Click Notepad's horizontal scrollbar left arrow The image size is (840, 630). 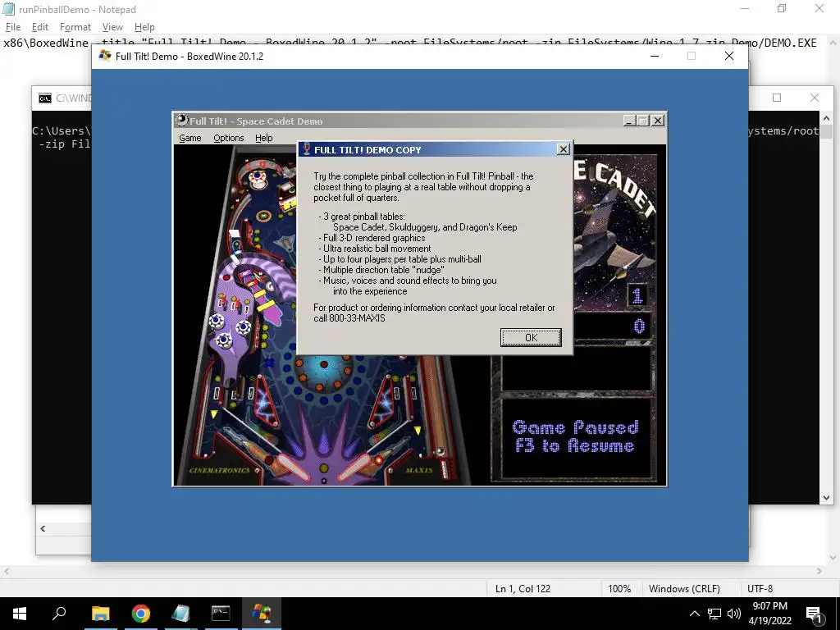7,571
